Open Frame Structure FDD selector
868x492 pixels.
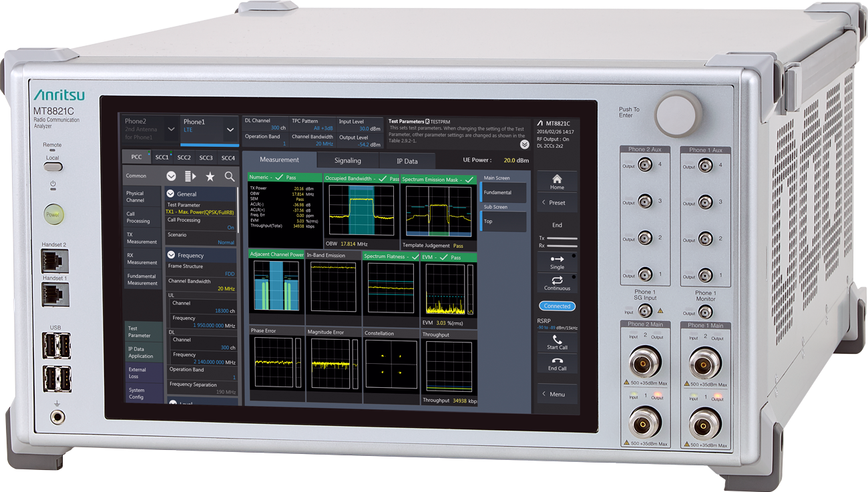point(200,270)
